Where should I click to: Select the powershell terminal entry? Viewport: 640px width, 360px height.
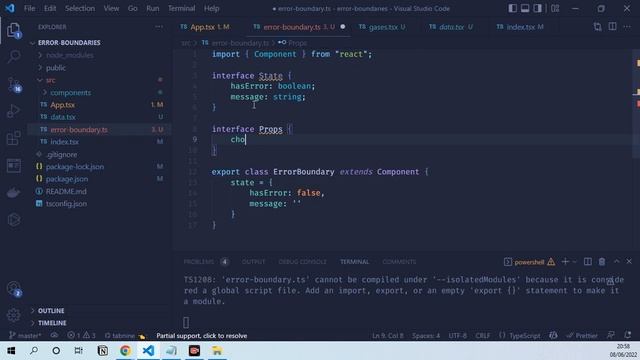(529, 262)
